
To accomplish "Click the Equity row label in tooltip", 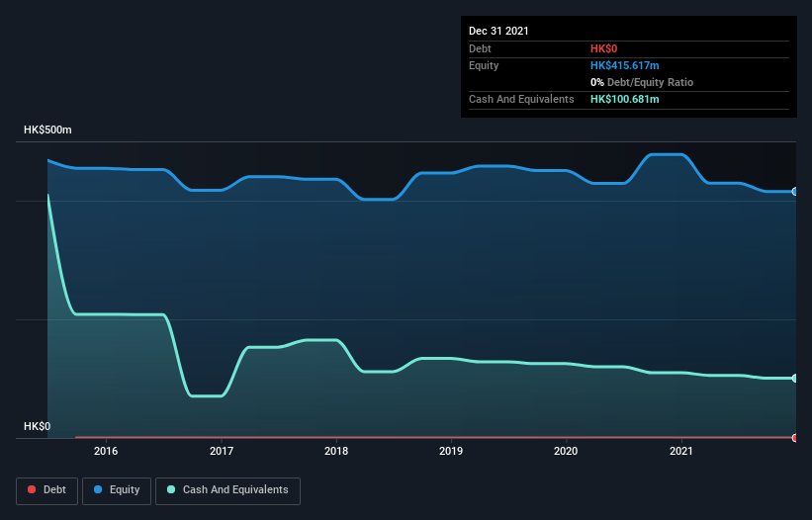I will click(484, 65).
